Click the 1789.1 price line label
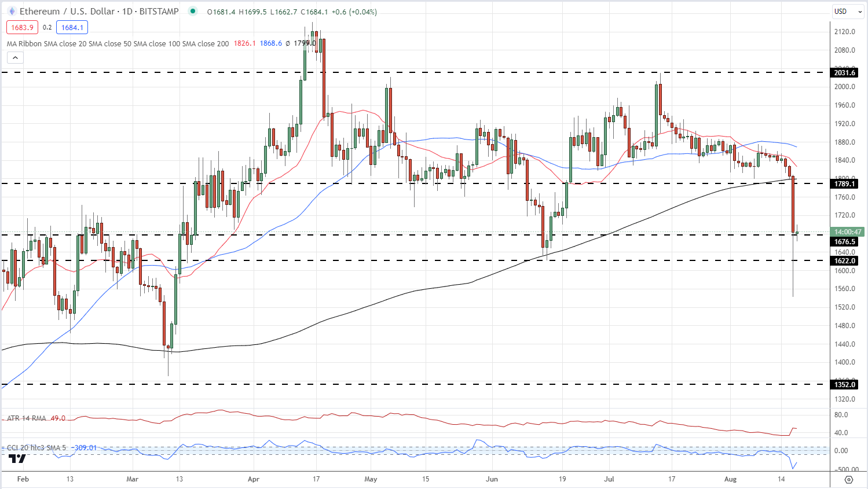This screenshot has height=489, width=868. (845, 183)
